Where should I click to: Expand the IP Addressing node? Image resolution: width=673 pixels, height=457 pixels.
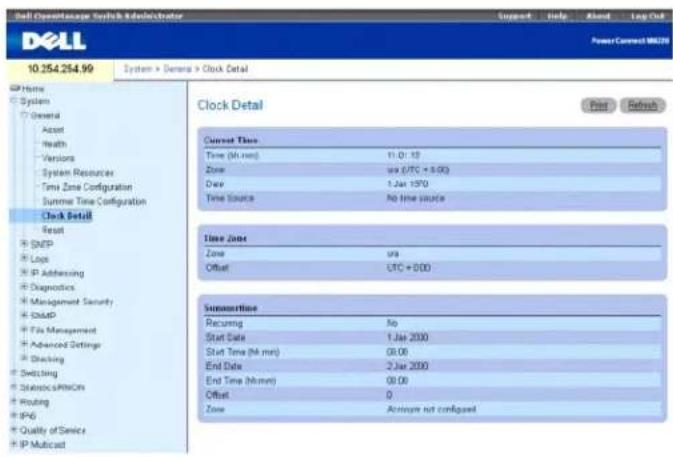[24, 272]
